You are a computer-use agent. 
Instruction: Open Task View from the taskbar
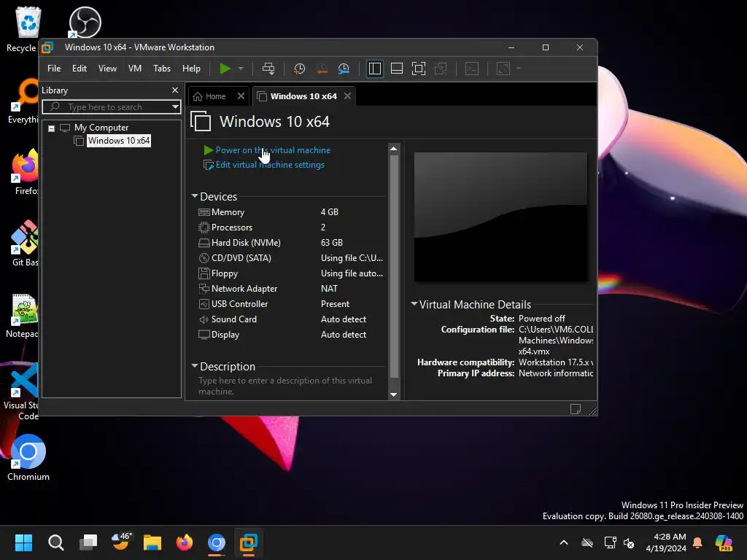[x=88, y=542]
